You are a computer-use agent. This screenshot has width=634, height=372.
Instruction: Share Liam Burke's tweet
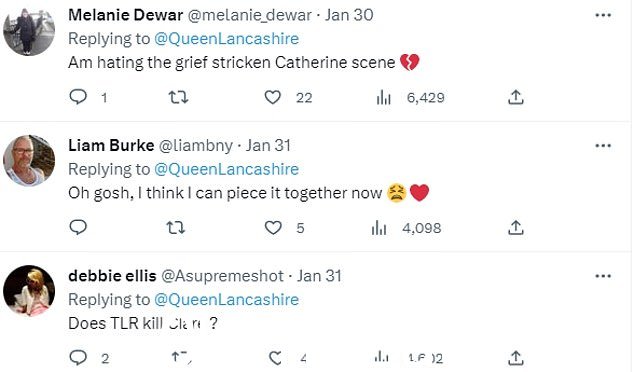click(x=516, y=228)
